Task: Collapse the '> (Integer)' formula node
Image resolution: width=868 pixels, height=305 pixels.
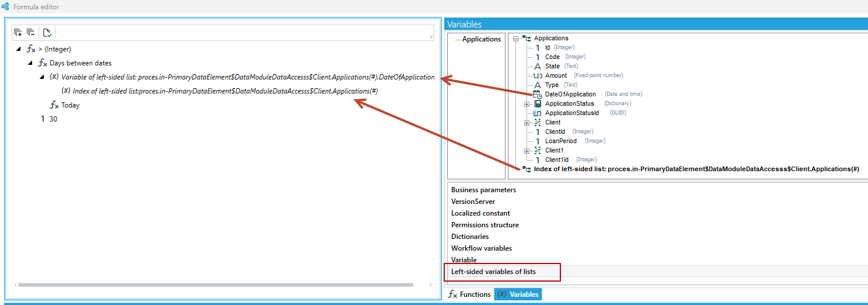Action: point(19,49)
